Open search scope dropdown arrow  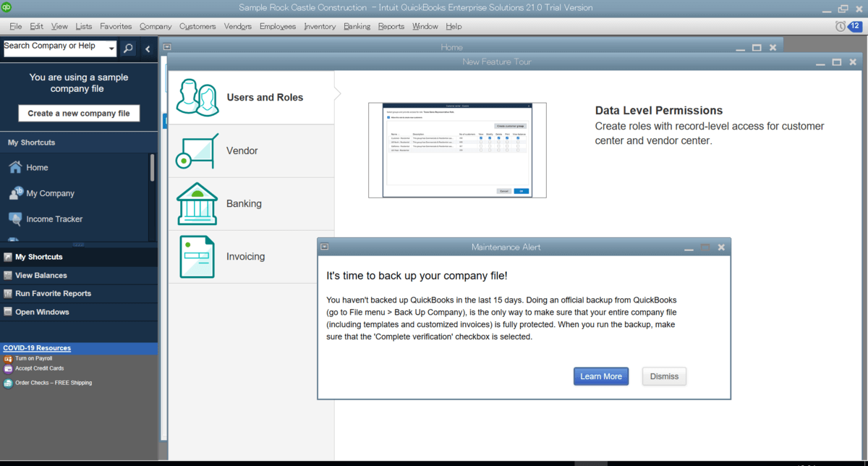(111, 49)
